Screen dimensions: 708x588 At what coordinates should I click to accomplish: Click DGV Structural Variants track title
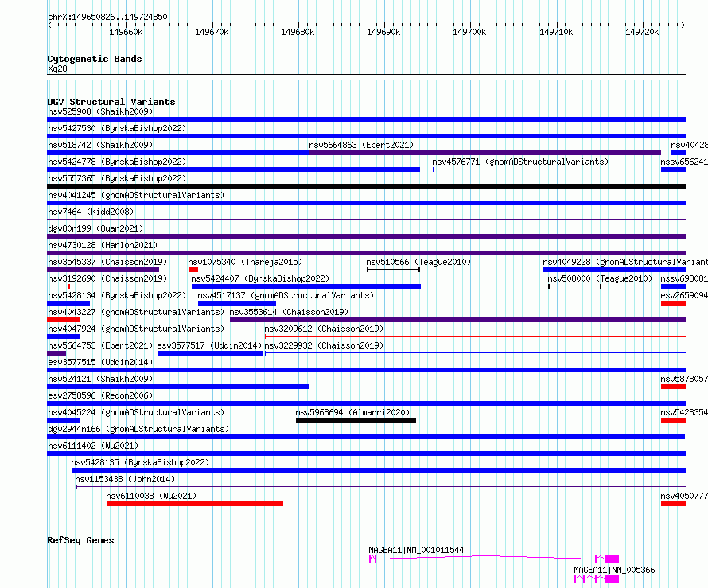click(x=111, y=102)
